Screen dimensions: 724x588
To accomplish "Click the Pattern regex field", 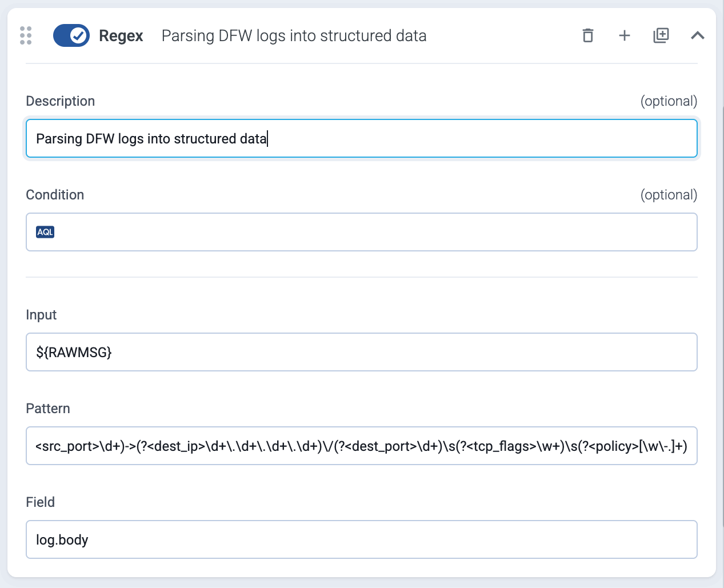I will pyautogui.click(x=362, y=446).
